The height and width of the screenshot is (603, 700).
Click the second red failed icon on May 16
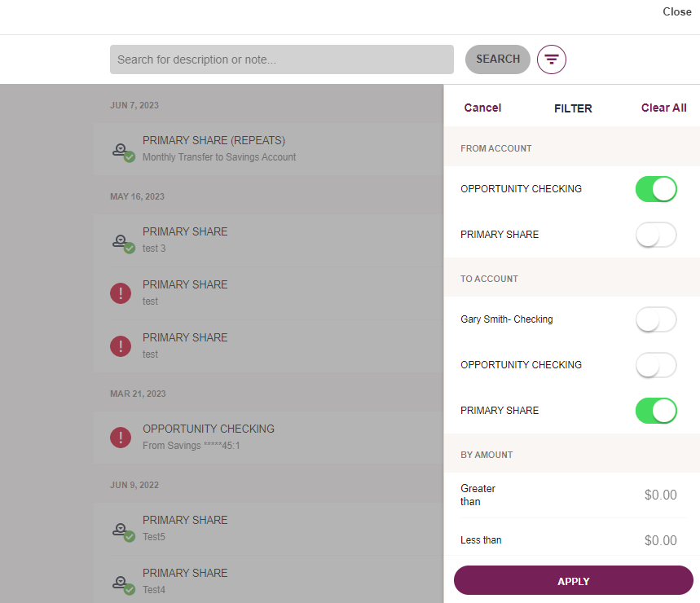tap(121, 346)
